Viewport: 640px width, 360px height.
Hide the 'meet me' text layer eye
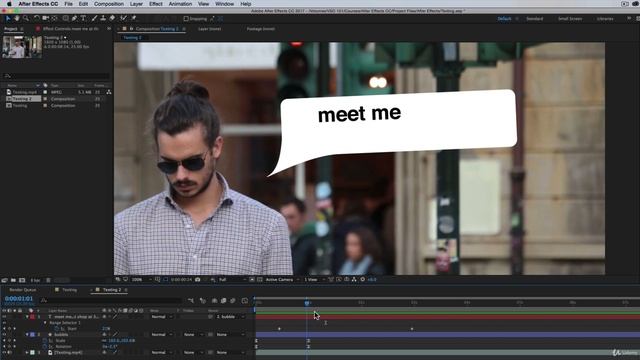click(4, 317)
